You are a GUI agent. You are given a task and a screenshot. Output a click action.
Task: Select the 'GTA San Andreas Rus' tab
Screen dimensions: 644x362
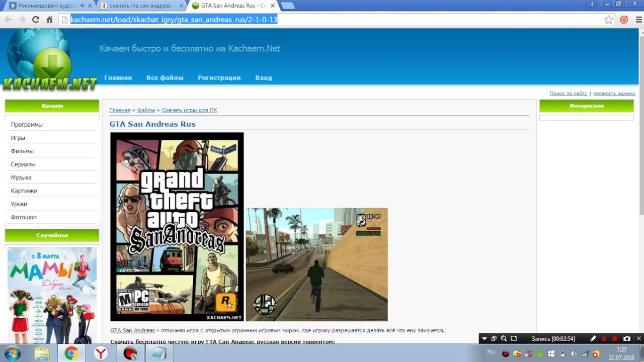tap(232, 6)
